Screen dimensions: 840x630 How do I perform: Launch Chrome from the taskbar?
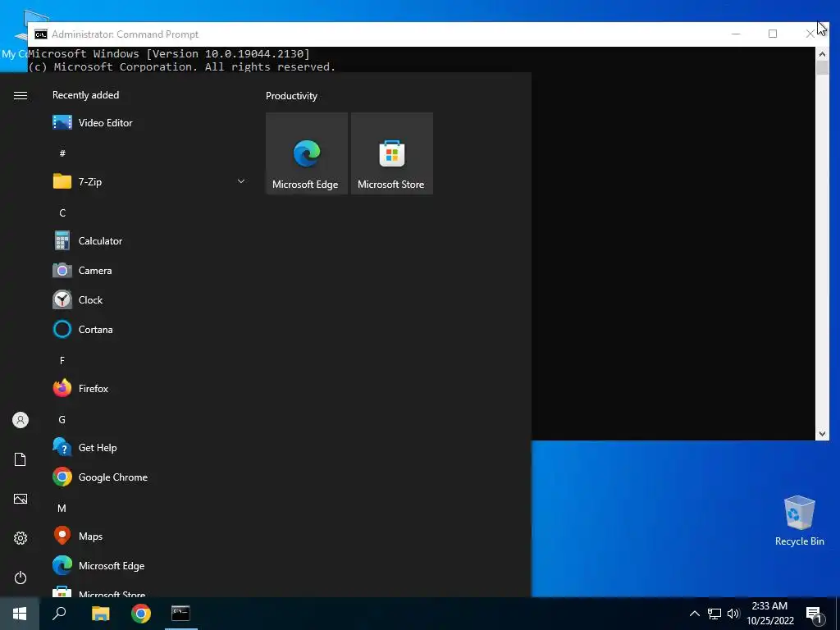(x=141, y=614)
